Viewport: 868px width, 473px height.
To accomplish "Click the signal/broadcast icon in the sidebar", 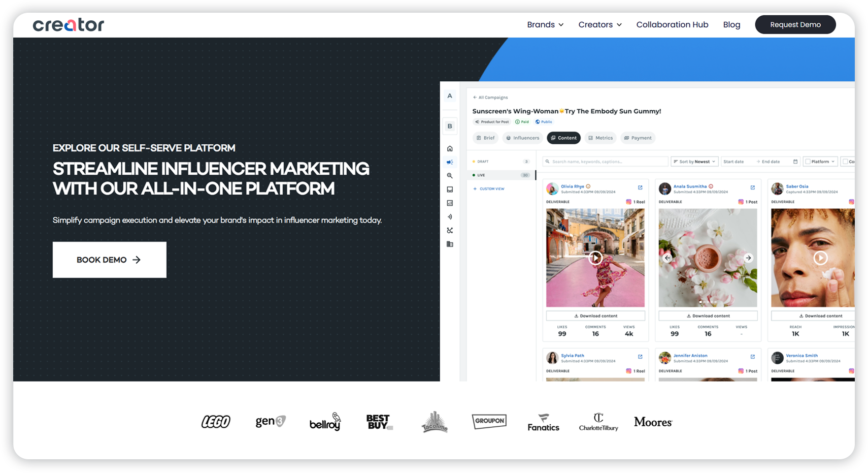I will [x=450, y=216].
